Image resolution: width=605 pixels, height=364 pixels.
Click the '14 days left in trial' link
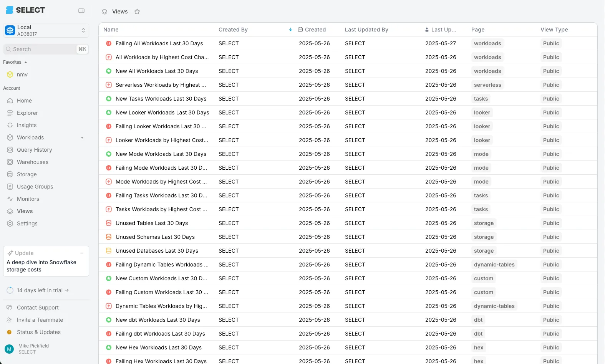tap(43, 290)
